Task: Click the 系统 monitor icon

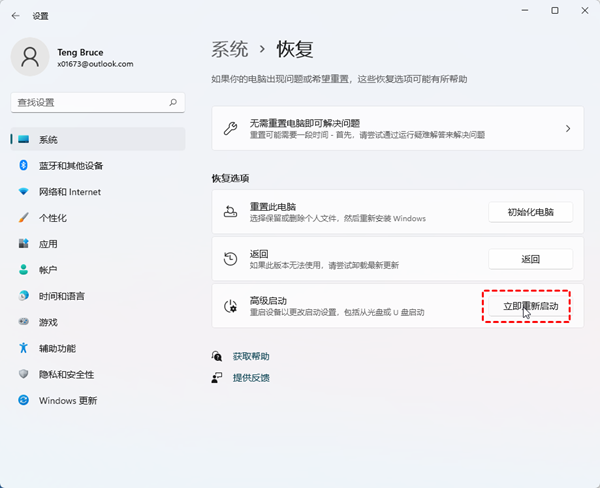Action: tap(24, 139)
